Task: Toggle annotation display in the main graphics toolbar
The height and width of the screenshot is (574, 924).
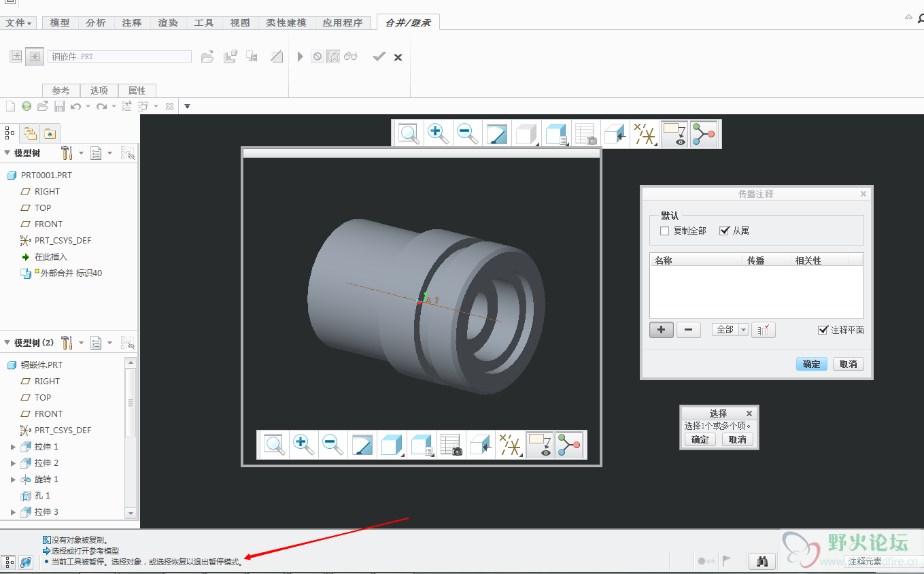Action: (x=674, y=133)
